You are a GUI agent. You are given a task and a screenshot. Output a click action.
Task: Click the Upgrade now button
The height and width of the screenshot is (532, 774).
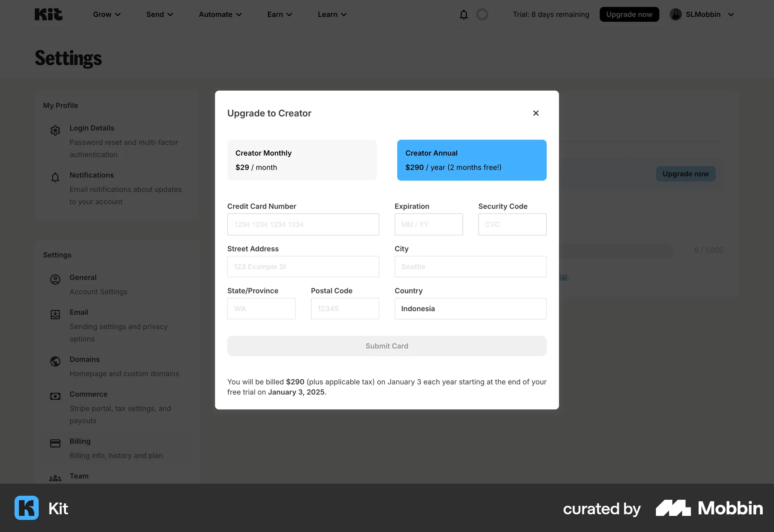629,14
